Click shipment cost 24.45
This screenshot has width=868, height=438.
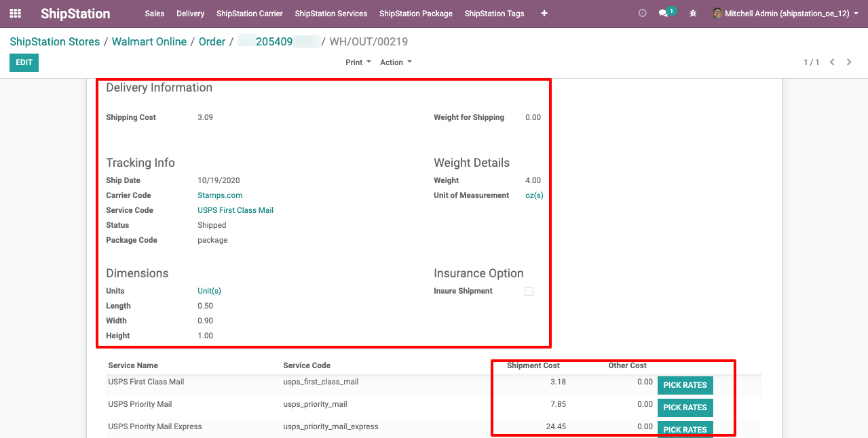[556, 426]
